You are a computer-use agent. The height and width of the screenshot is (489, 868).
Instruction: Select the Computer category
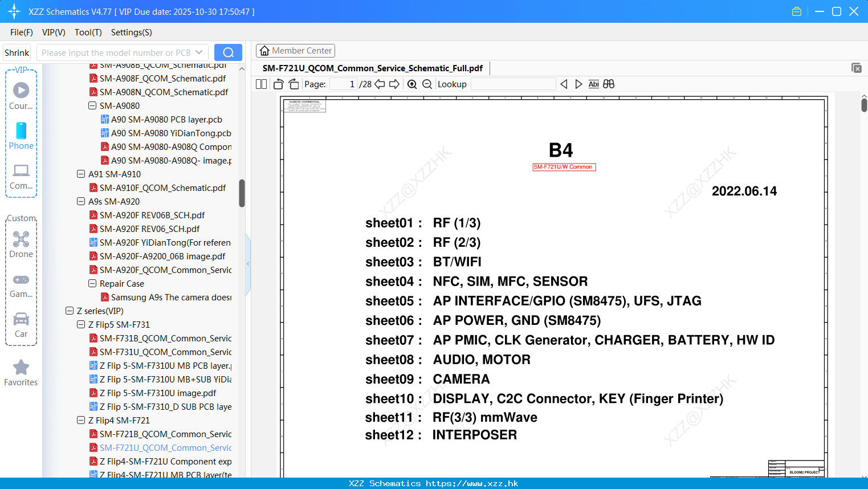(x=21, y=176)
